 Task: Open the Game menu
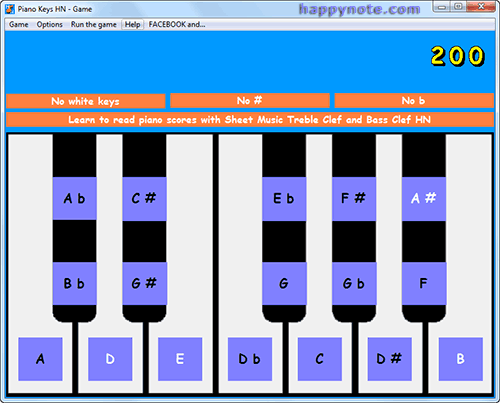tap(19, 24)
